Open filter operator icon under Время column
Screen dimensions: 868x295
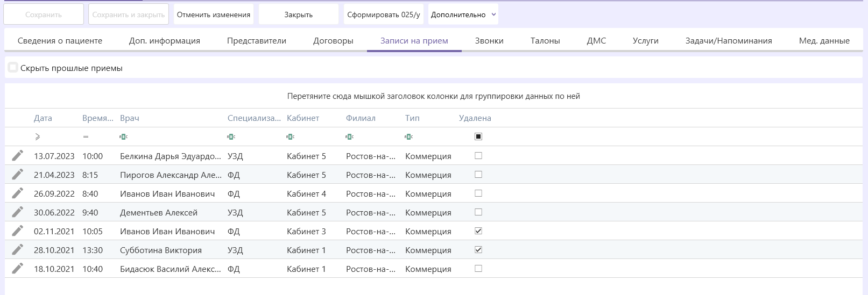click(x=86, y=136)
